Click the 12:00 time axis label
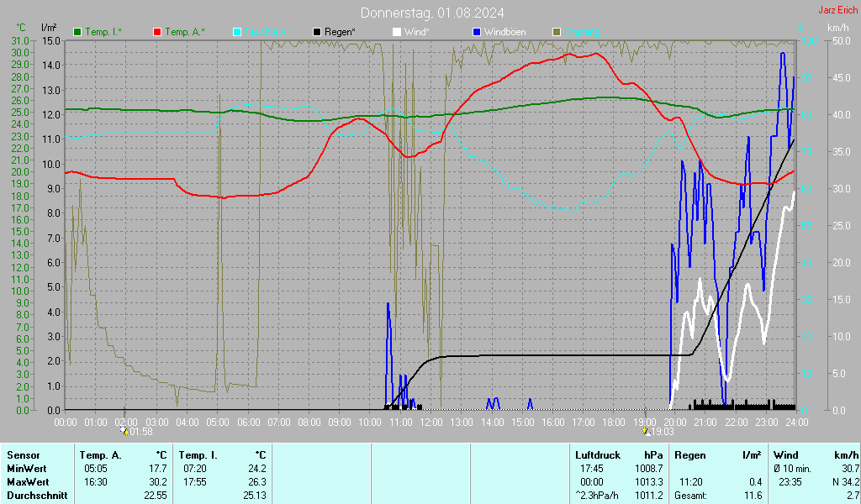Image resolution: width=861 pixels, height=504 pixels. coord(431,422)
